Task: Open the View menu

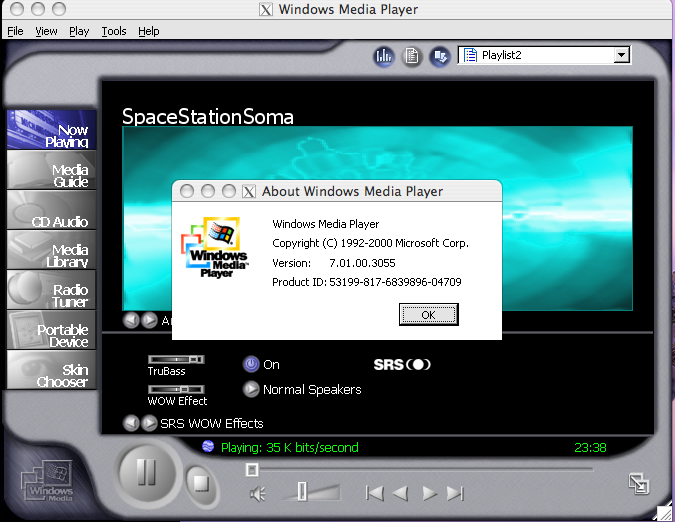Action: pyautogui.click(x=46, y=31)
